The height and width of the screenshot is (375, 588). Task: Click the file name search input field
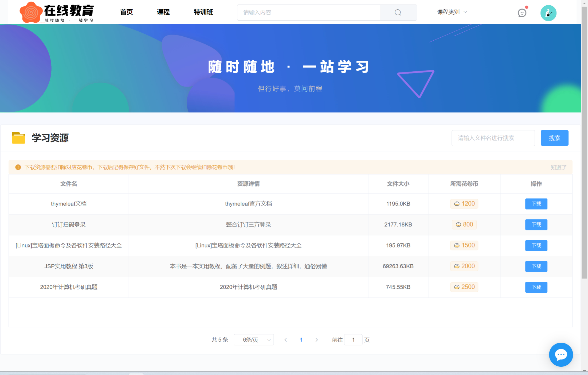click(x=493, y=138)
